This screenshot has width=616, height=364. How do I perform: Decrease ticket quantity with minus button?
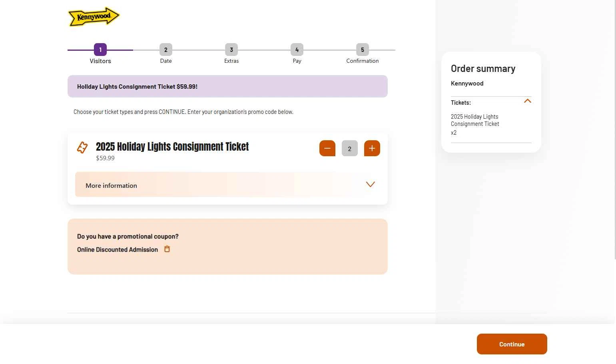pos(327,148)
